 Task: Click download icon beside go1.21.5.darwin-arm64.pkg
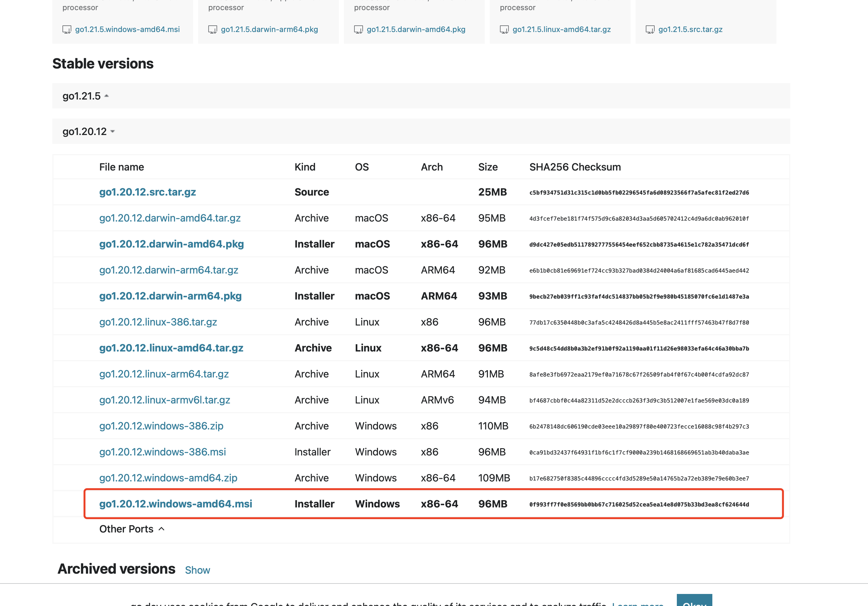[212, 29]
